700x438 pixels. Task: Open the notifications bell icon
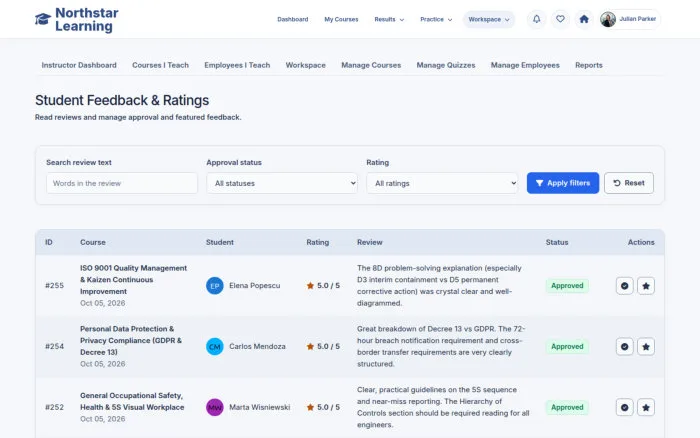click(537, 19)
